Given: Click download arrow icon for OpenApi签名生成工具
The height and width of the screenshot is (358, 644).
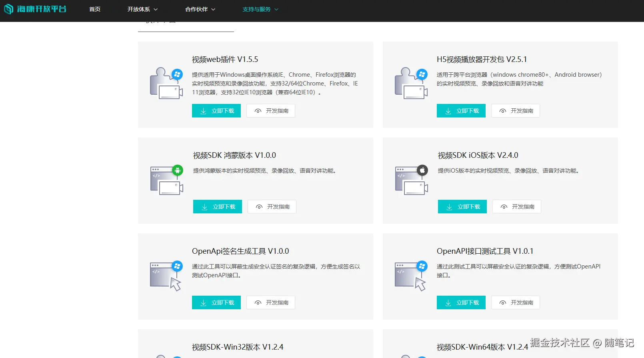Looking at the screenshot, I should click(x=203, y=303).
